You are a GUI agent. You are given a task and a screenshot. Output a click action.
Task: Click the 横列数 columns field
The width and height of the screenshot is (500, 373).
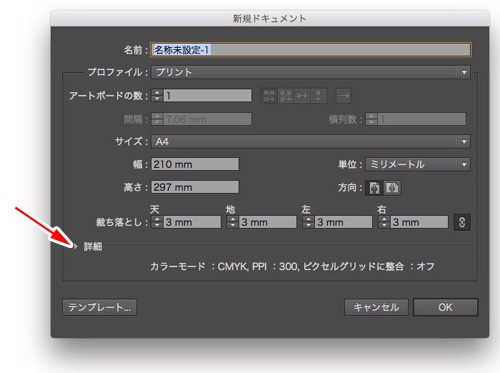tap(422, 119)
